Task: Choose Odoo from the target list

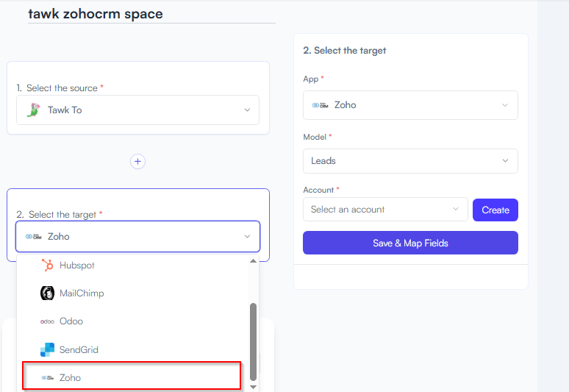Action: coord(132,321)
